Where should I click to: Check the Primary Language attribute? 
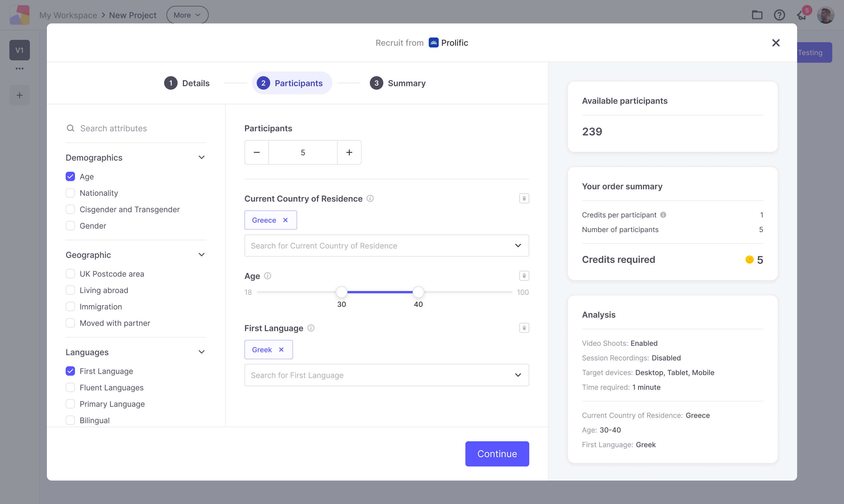tap(70, 404)
